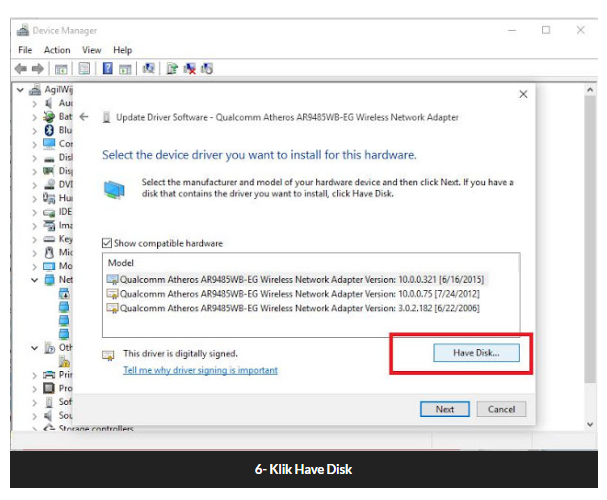This screenshot has height=500, width=607.
Task: Expand the Bluetooth category chevron
Action: click(34, 131)
